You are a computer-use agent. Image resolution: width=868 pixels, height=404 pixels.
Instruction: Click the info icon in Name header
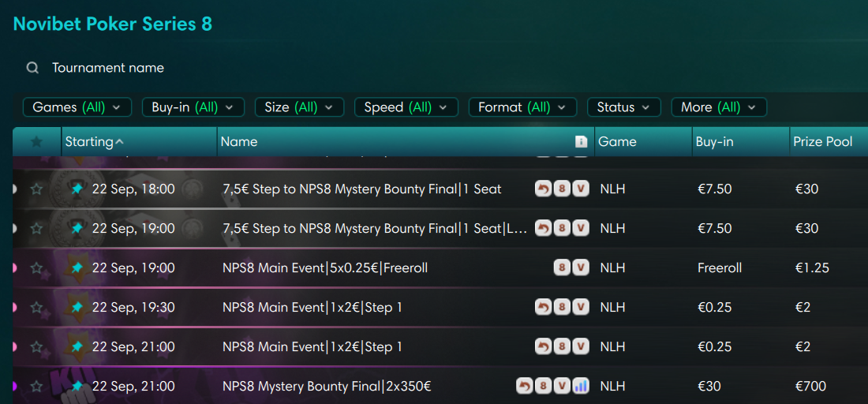coord(581,142)
